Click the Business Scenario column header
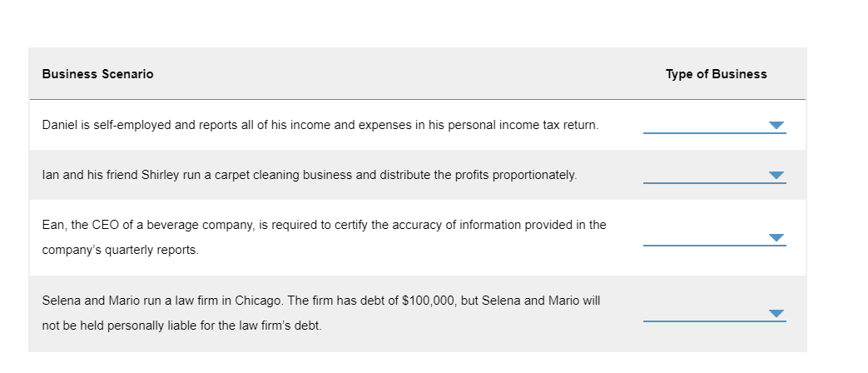This screenshot has height=373, width=868. point(97,74)
